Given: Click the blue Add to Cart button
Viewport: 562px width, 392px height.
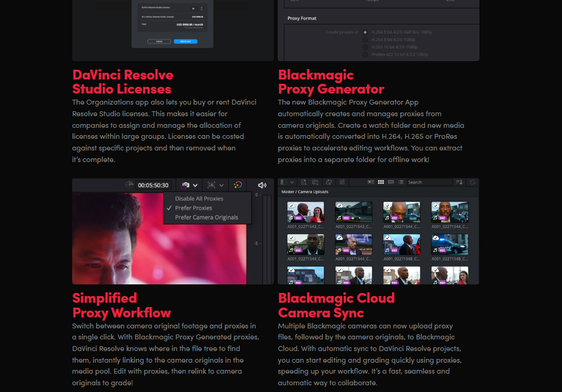Looking at the screenshot, I should tap(185, 42).
